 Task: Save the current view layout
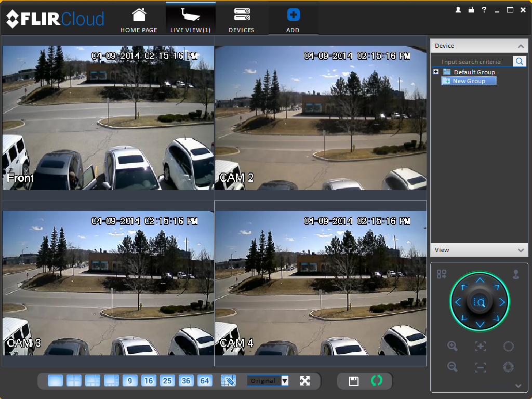coord(353,381)
